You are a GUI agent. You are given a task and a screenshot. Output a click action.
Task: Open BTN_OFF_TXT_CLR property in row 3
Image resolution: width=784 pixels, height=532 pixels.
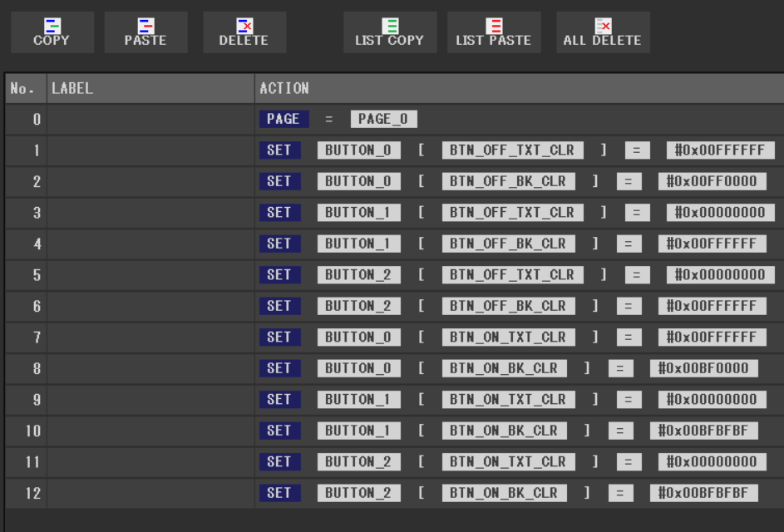(512, 213)
